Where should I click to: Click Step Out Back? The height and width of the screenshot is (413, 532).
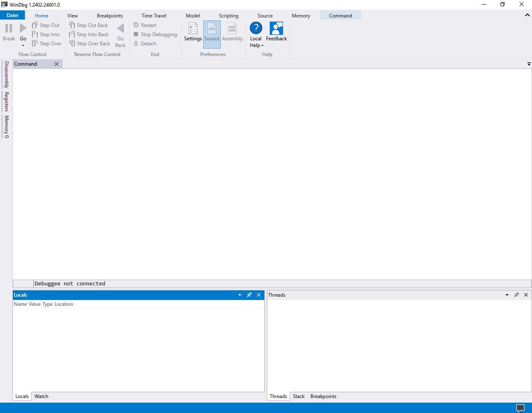click(x=89, y=25)
